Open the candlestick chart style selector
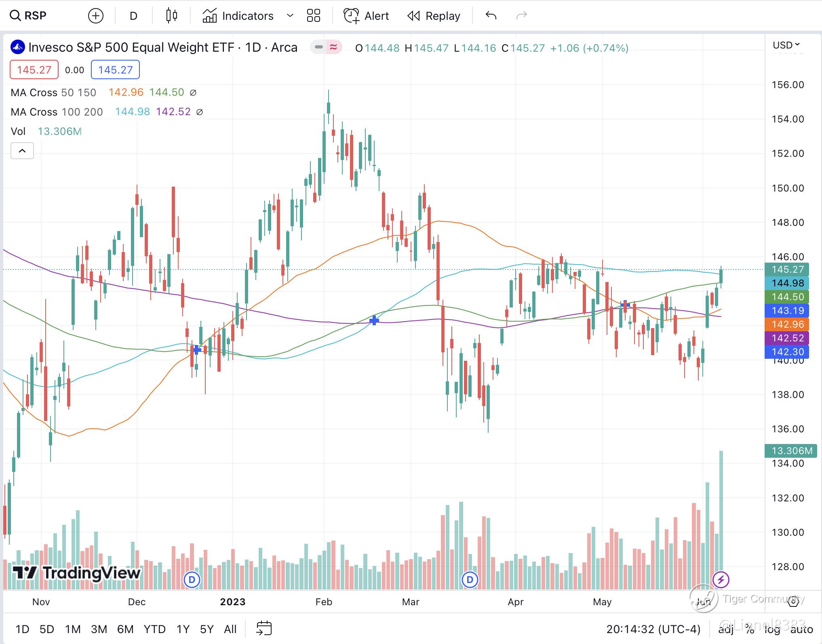The height and width of the screenshot is (644, 822). (172, 16)
